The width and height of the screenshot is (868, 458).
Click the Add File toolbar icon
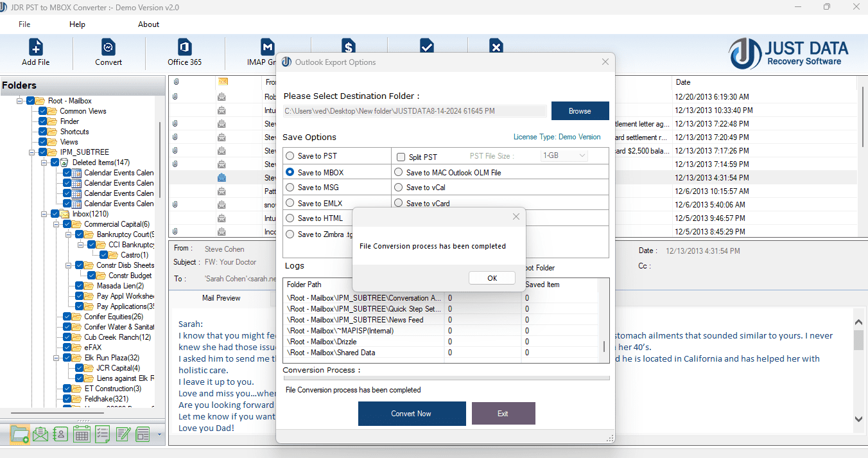click(36, 51)
